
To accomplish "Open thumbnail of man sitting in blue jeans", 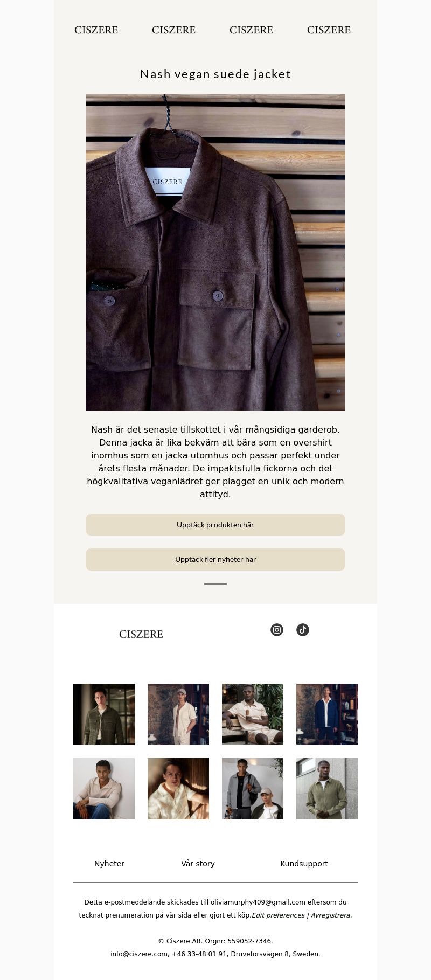I will click(x=104, y=789).
